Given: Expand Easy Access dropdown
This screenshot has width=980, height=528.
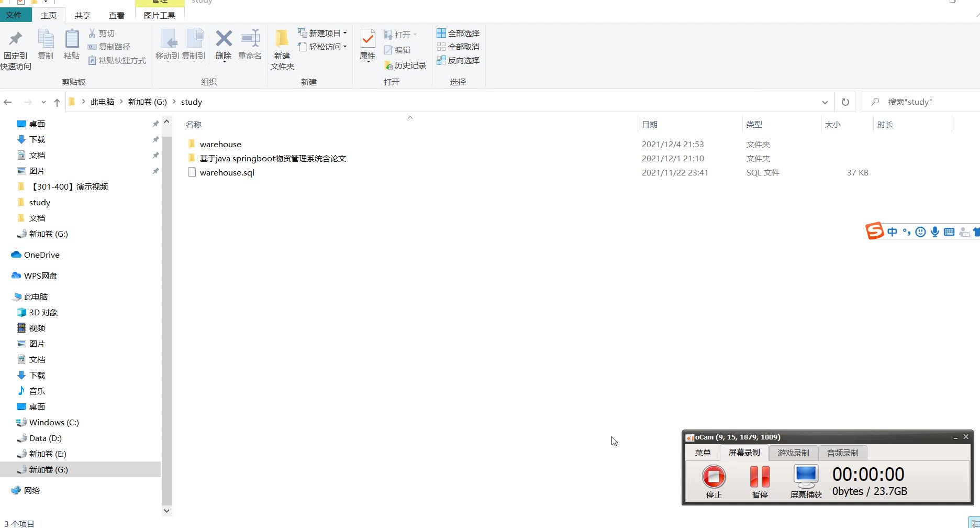Looking at the screenshot, I should 345,47.
